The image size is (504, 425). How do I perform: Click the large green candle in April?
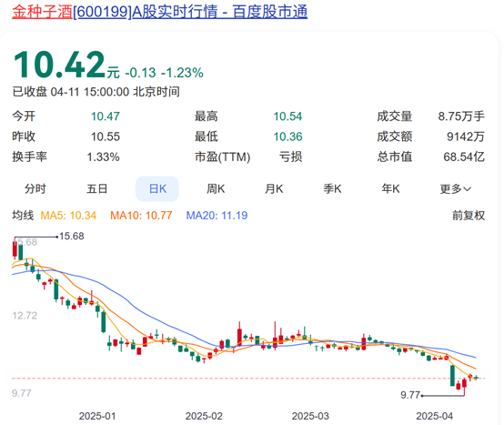(x=452, y=376)
